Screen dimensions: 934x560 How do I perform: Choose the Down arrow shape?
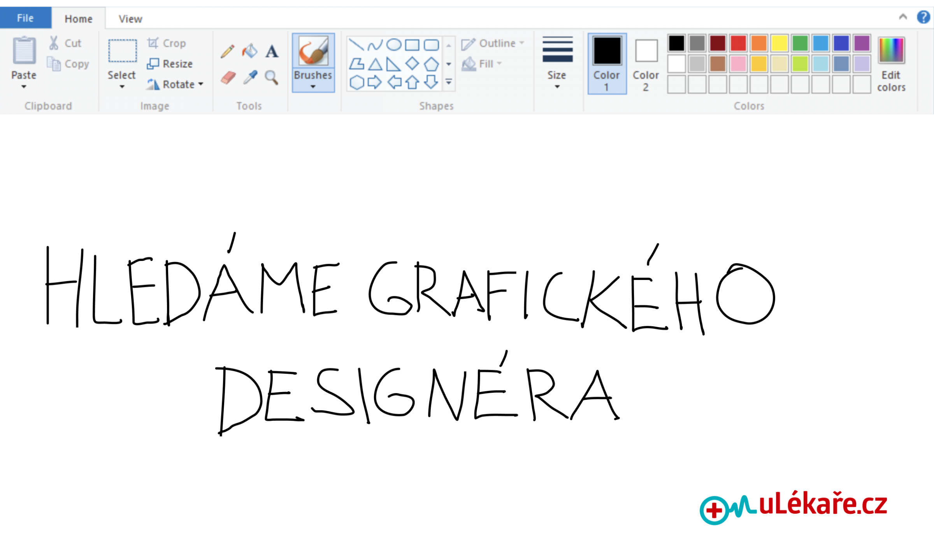click(x=431, y=82)
